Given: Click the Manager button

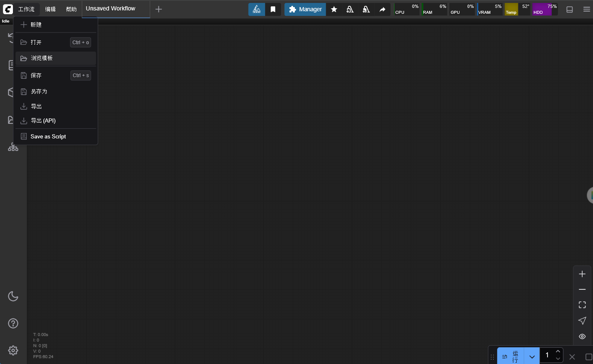Looking at the screenshot, I should pyautogui.click(x=305, y=9).
